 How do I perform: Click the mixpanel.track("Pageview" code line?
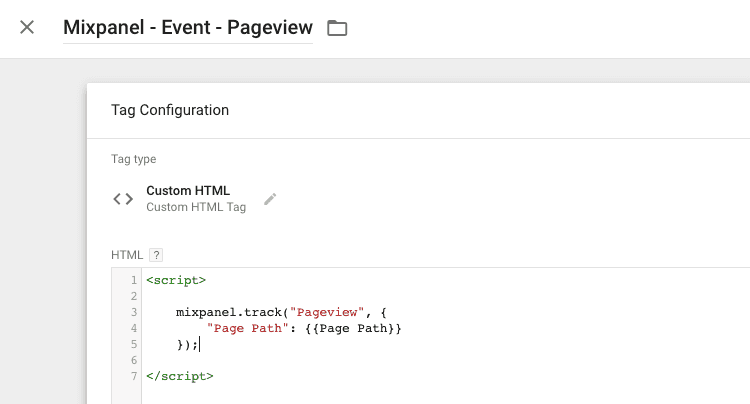coord(281,312)
